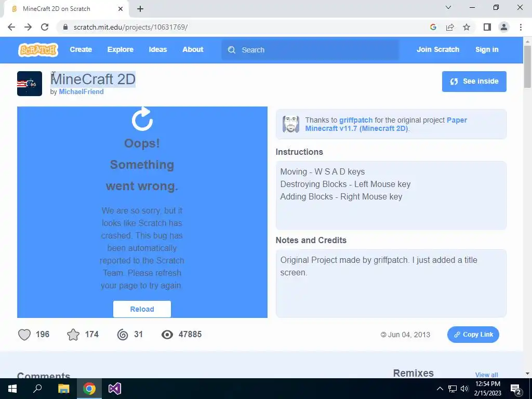Bookmark this tab with the star icon

pyautogui.click(x=467, y=27)
